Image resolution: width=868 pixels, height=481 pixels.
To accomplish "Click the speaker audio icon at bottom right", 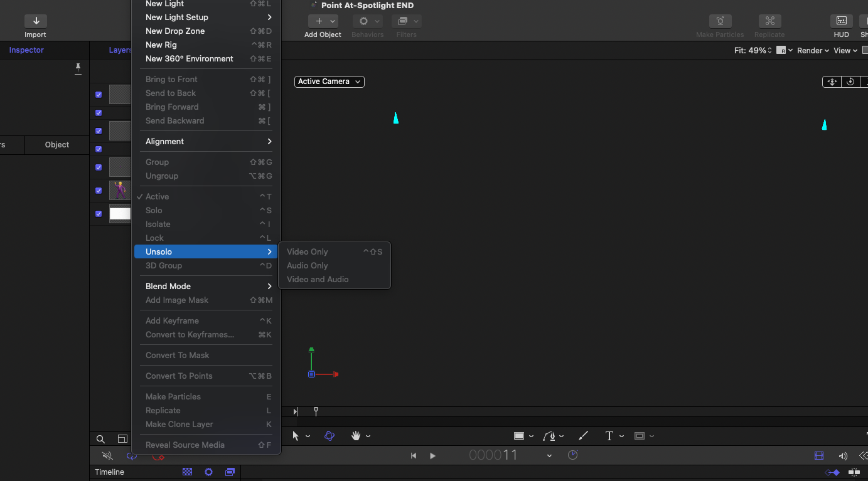I will pos(843,456).
